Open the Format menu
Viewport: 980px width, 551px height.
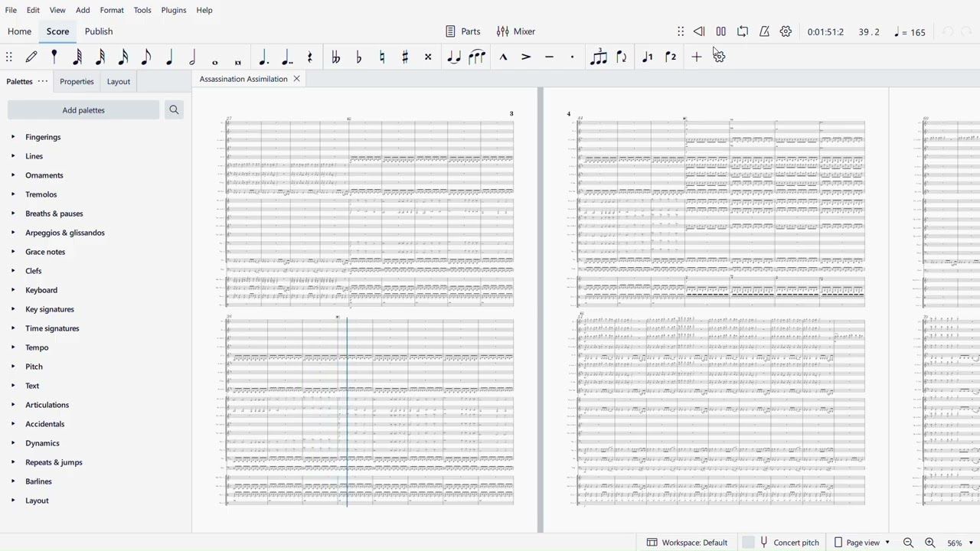(x=112, y=10)
